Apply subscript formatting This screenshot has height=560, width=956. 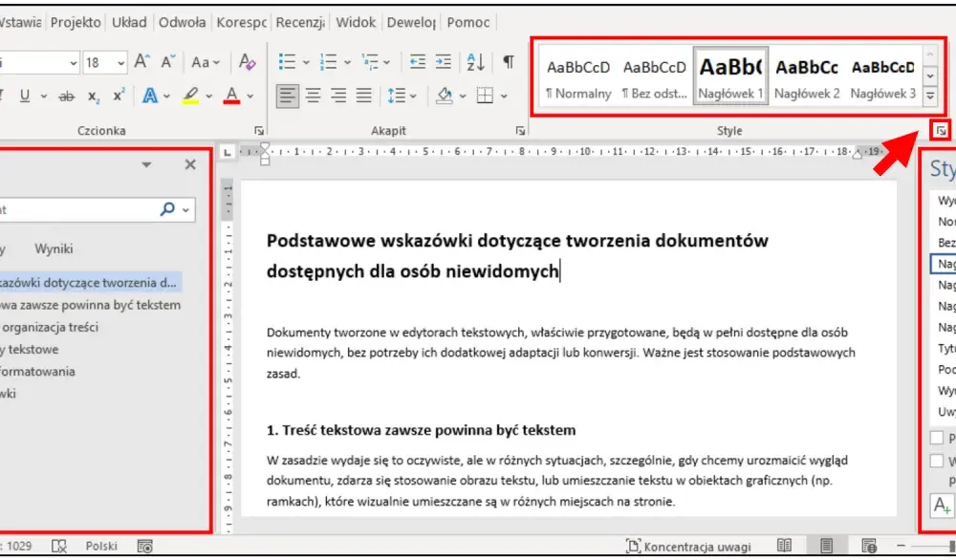tap(94, 97)
